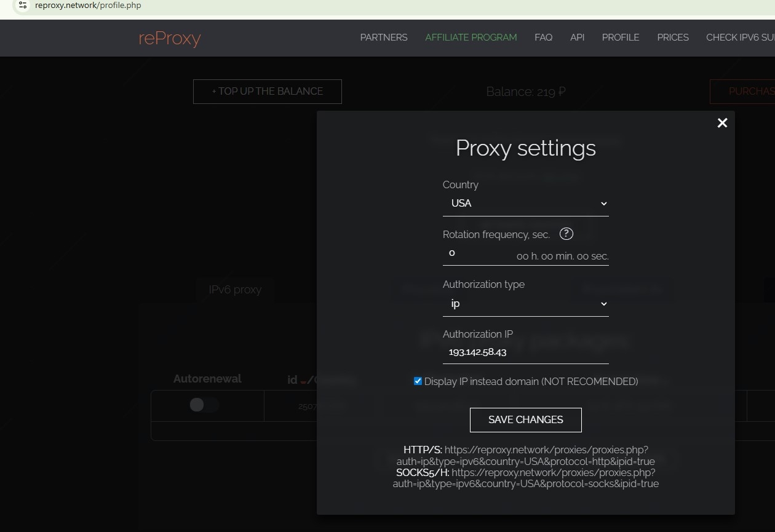Viewport: 775px width, 532px height.
Task: Open the site info icon in address bar
Action: 23,6
